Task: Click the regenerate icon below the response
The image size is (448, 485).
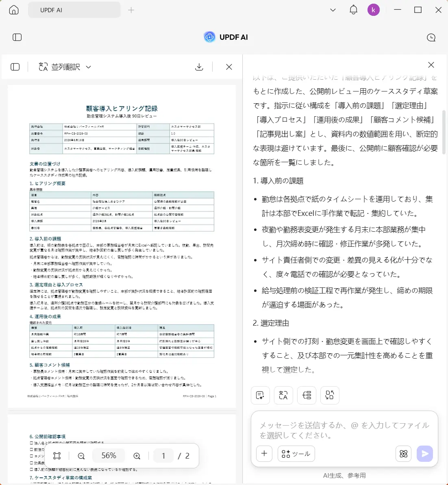Action: point(330,395)
